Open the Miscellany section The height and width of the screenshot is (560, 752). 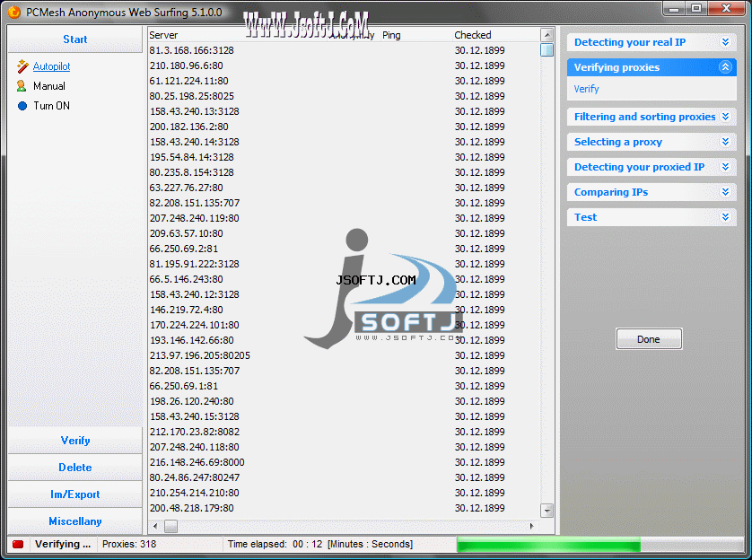pyautogui.click(x=75, y=521)
